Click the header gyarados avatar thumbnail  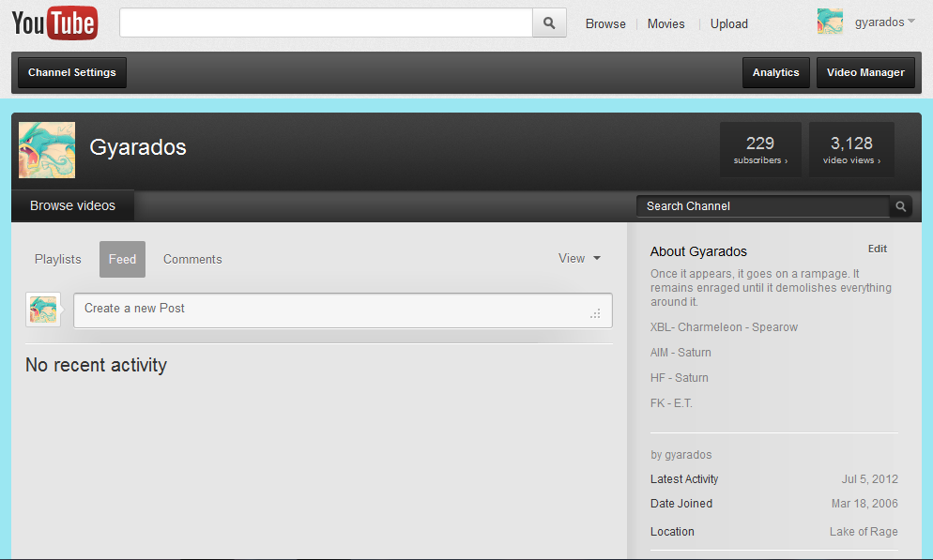click(830, 22)
